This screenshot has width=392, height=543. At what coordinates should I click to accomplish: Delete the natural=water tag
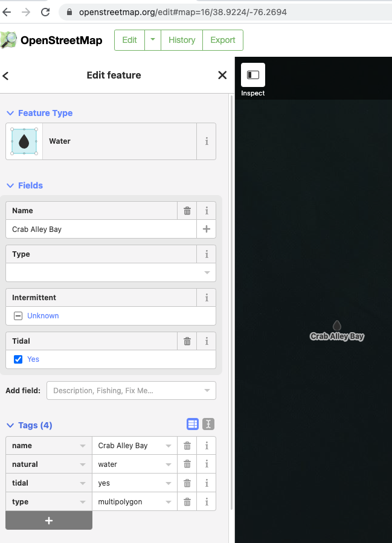point(187,464)
